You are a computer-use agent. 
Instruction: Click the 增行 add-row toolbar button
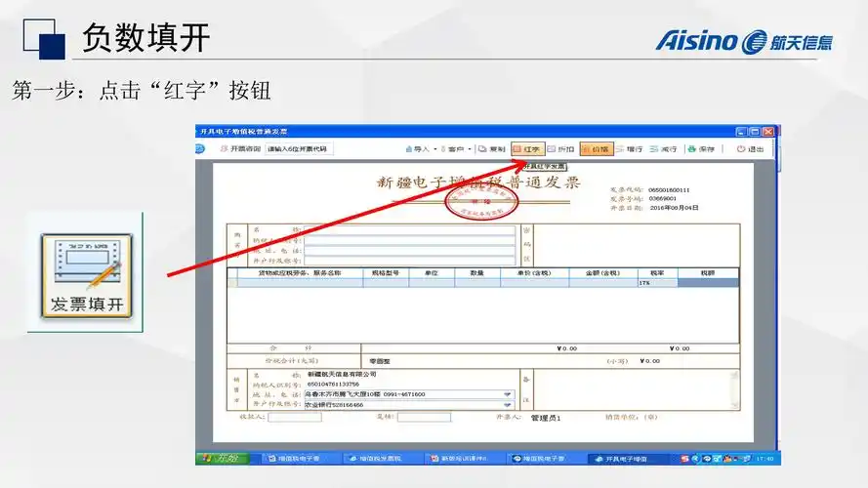[x=630, y=148]
